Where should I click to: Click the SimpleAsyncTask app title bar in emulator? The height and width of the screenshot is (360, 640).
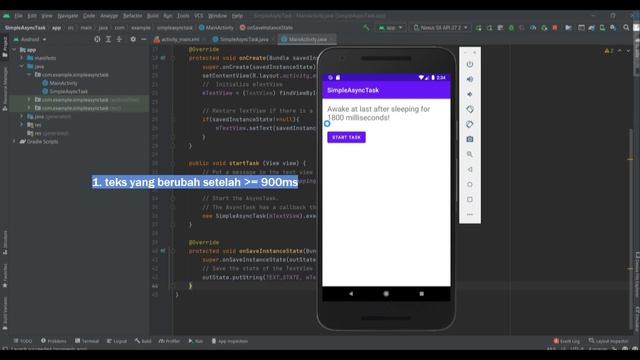386,90
